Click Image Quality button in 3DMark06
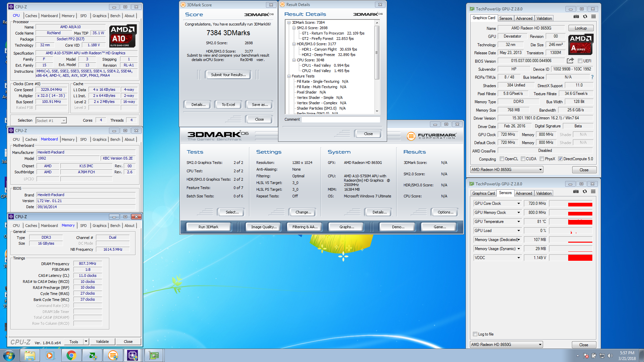This screenshot has width=644, height=362. 264,227
